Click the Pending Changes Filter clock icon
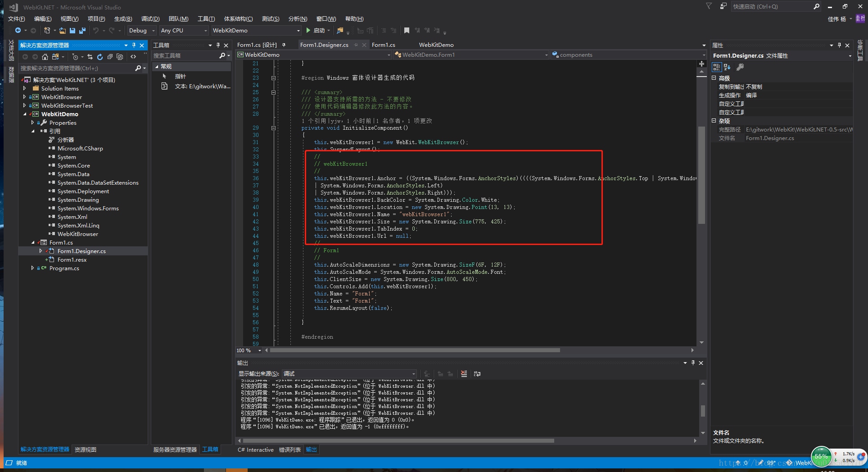 pos(75,57)
